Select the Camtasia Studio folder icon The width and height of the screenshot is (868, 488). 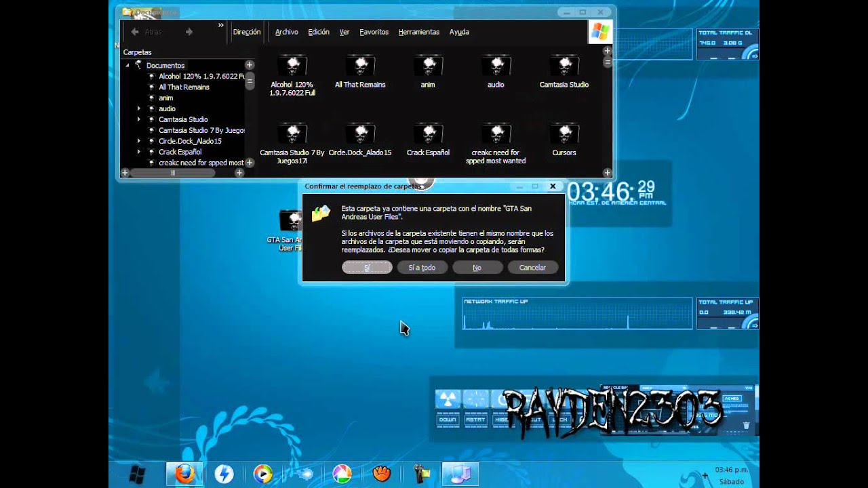(564, 72)
